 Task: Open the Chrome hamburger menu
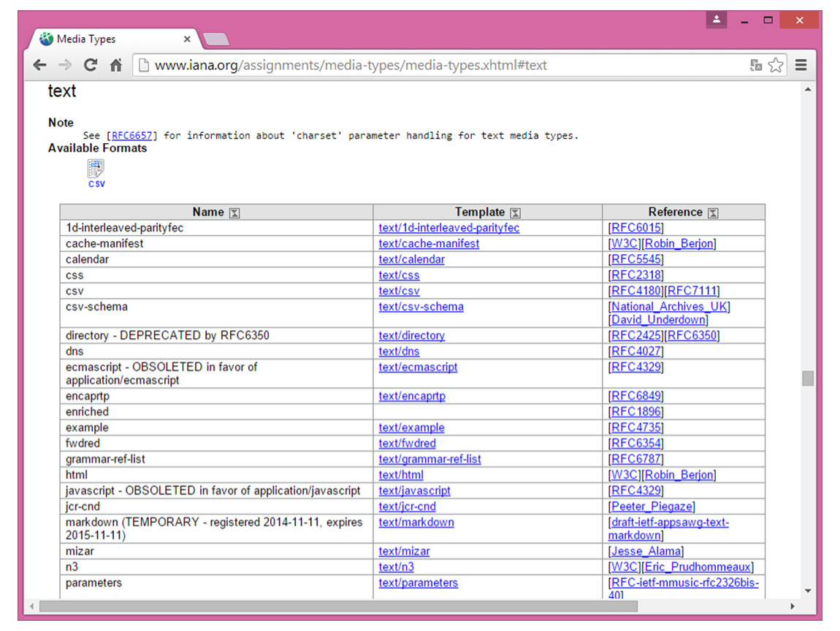pyautogui.click(x=801, y=65)
